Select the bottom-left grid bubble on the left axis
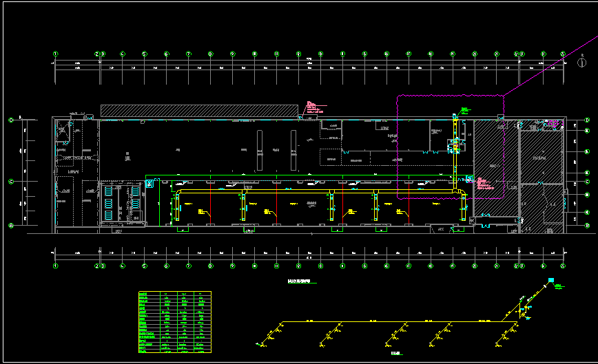This screenshot has width=598, height=364. (11, 225)
